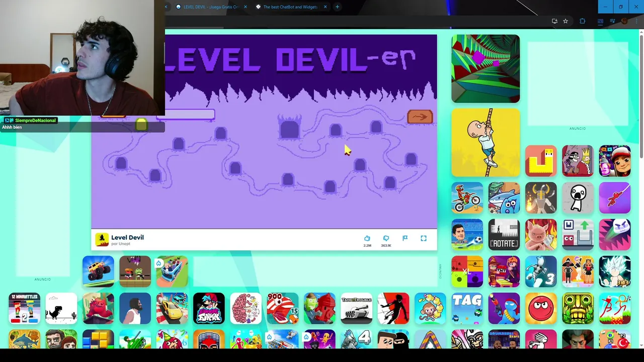Open the king and assassin game icon

[x=578, y=161]
